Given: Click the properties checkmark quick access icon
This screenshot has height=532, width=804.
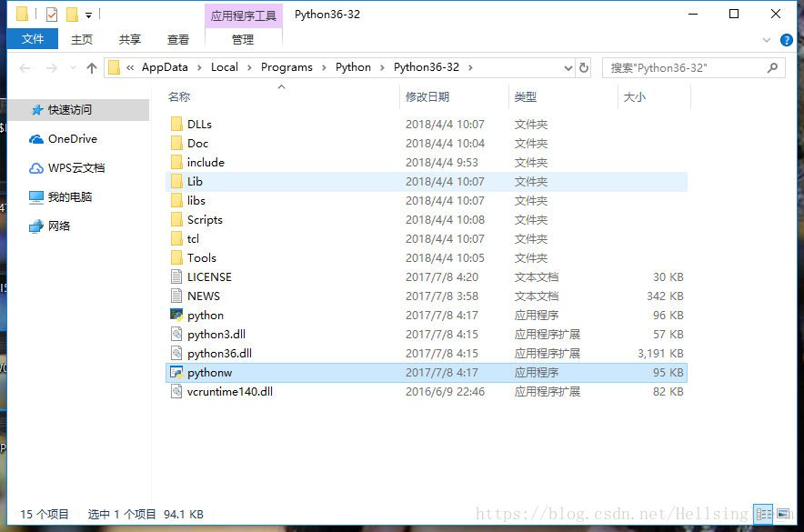Looking at the screenshot, I should point(52,15).
